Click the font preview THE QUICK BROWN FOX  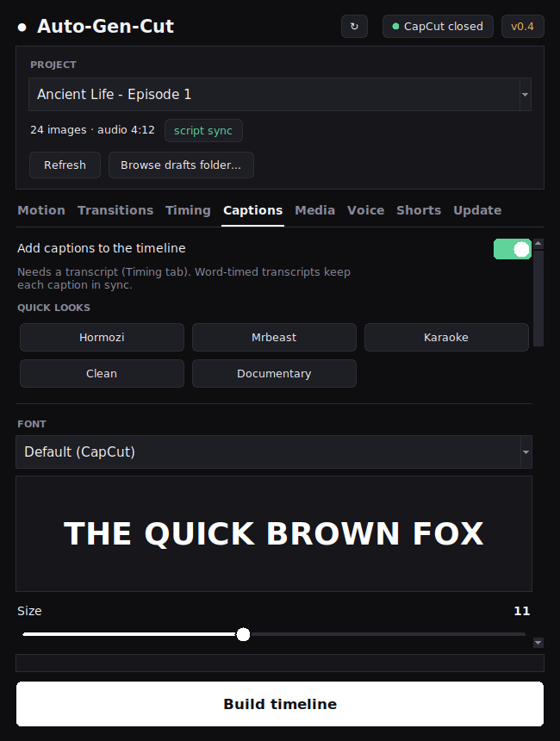click(x=274, y=533)
